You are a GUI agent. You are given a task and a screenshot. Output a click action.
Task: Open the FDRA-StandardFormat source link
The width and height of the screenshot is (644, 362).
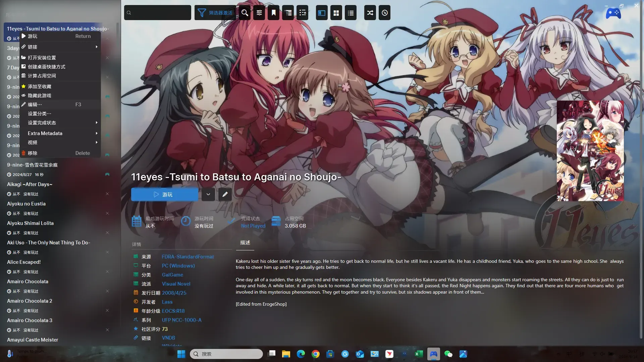(188, 257)
